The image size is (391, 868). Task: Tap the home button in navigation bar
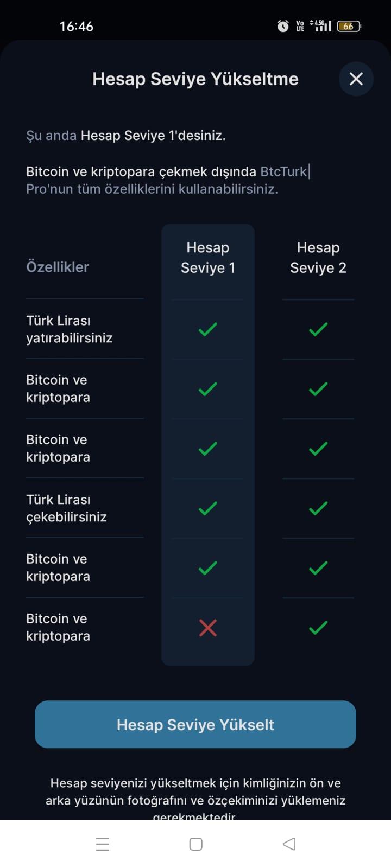194,844
